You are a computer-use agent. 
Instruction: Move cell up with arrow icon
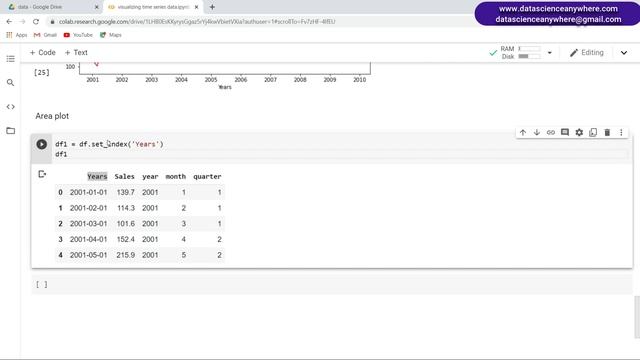tap(523, 132)
